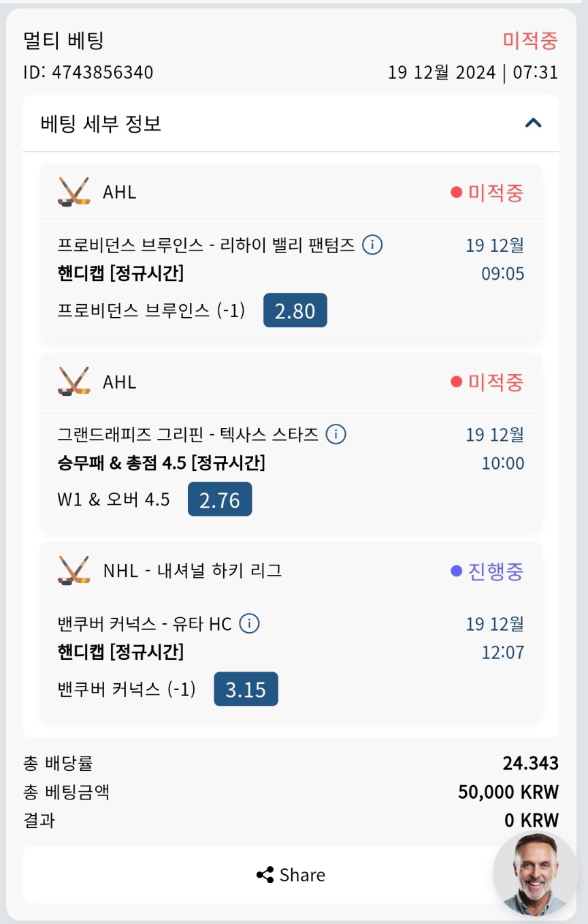Image resolution: width=588 pixels, height=924 pixels.
Task: Click the 총 배당률 value 24.343
Action: point(530,763)
